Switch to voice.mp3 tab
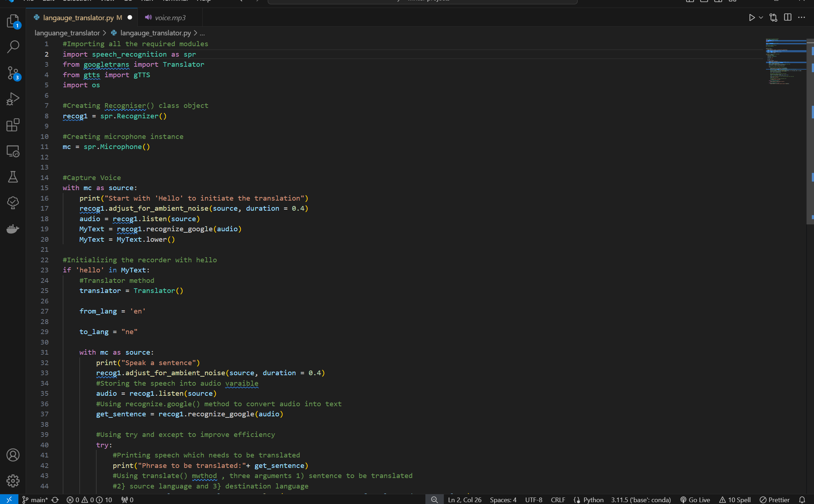This screenshot has height=504, width=814. (x=170, y=18)
